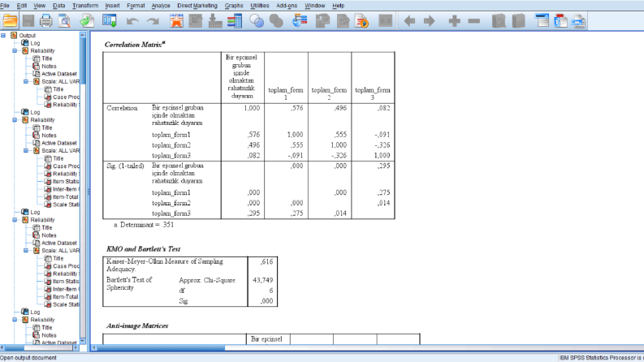Open the File menu
Image resolution: width=644 pixels, height=362 pixels.
click(5, 6)
